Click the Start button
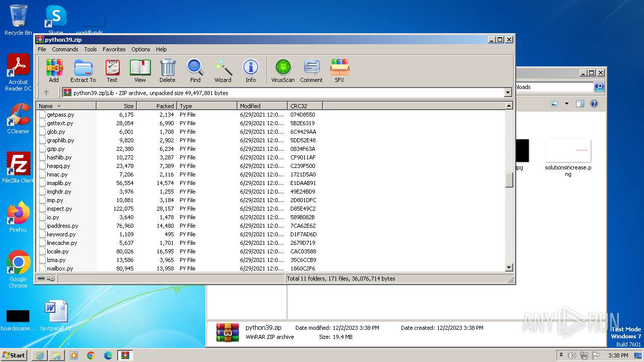 coord(14,355)
